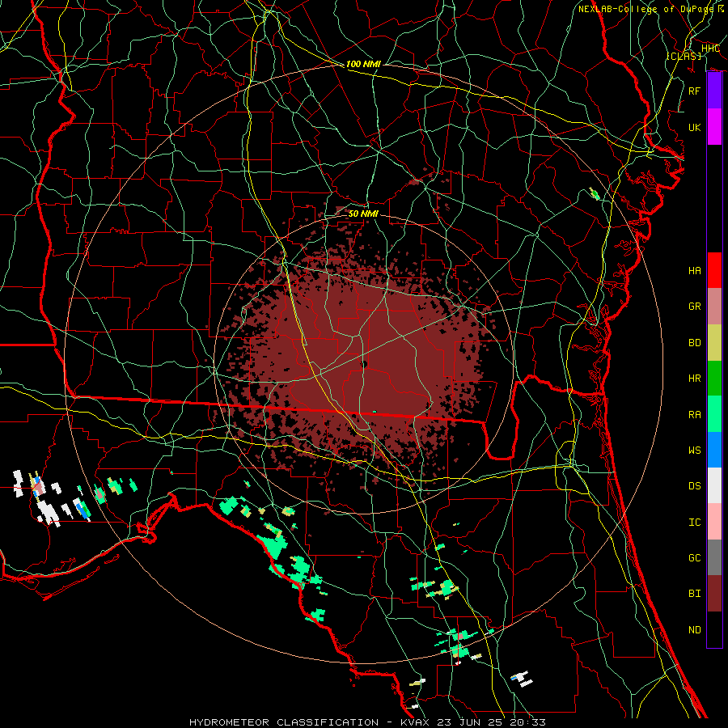Viewport: 728px width, 728px height.
Task: Click the GR legend label
Action: [695, 307]
